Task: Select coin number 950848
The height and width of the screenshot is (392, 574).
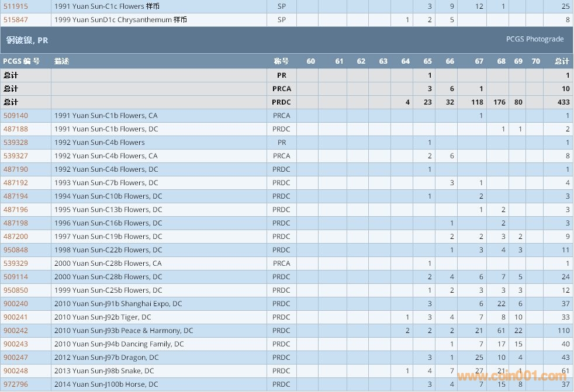Action: [x=16, y=250]
